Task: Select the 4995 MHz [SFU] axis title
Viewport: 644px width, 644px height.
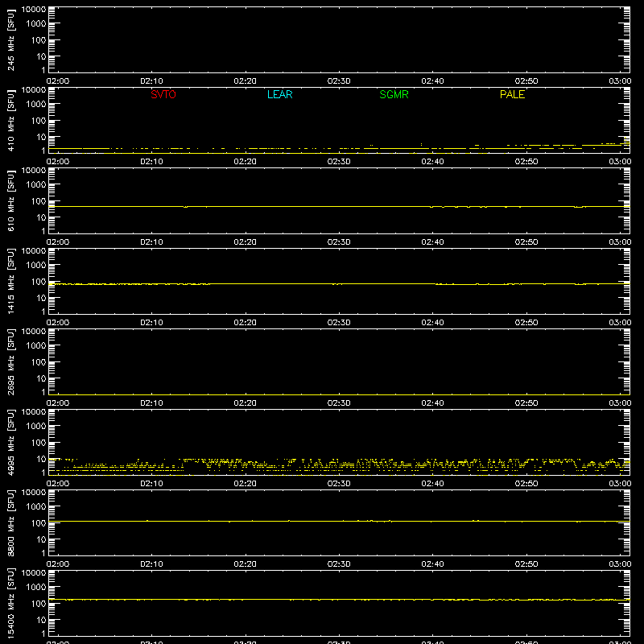Action: click(11, 442)
